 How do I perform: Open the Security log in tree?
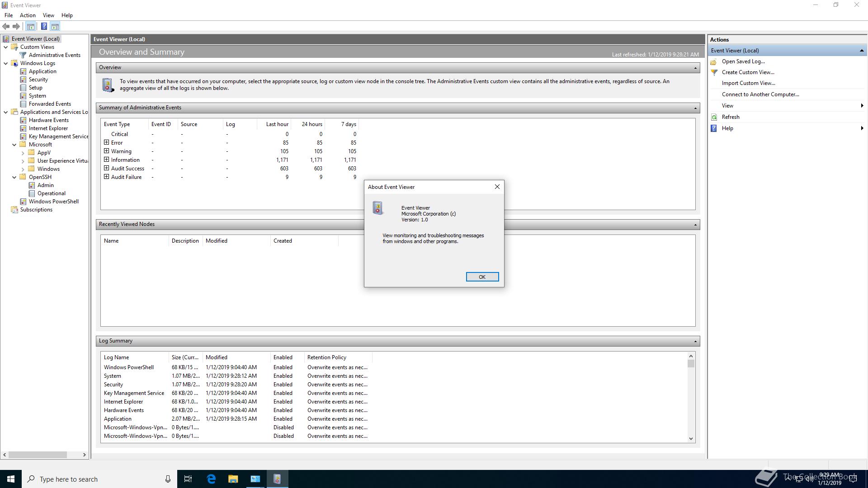(38, 80)
